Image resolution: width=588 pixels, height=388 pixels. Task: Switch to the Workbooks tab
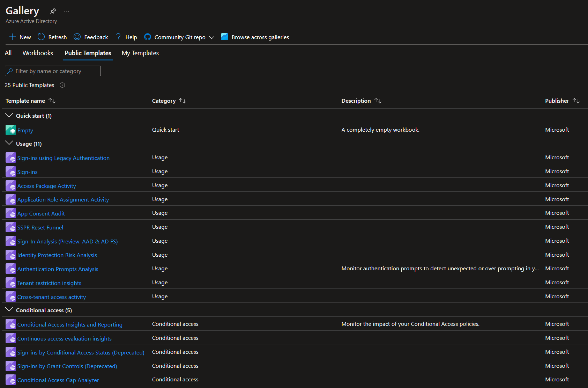pos(38,53)
